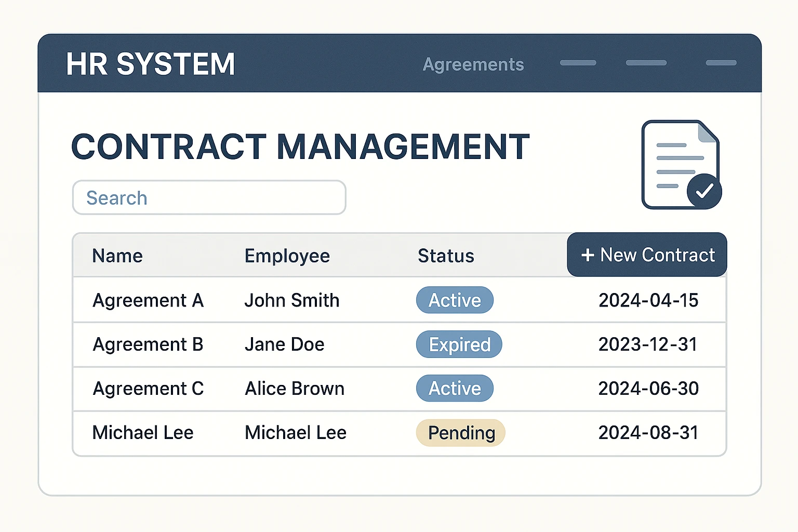Click the plus icon on New Contract

click(588, 255)
